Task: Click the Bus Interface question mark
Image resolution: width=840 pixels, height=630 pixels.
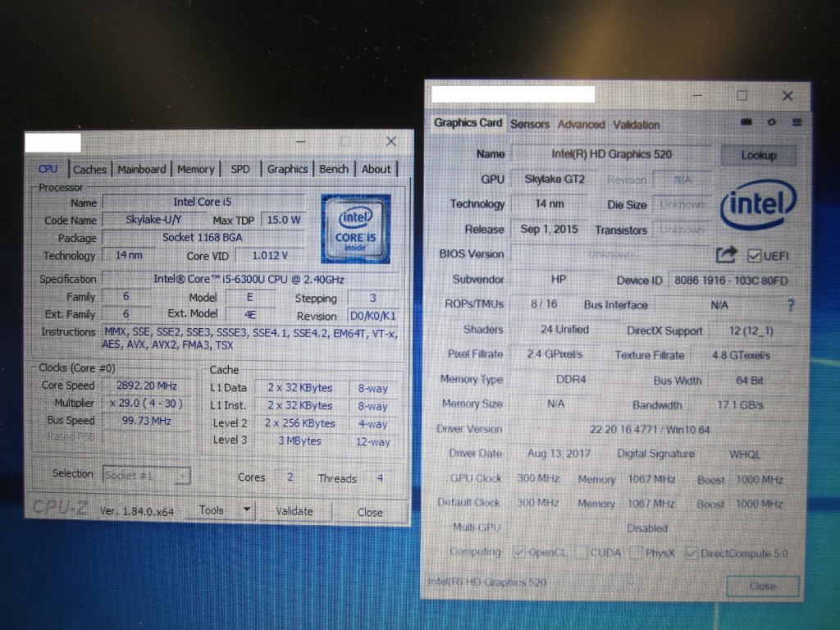Action: [791, 305]
